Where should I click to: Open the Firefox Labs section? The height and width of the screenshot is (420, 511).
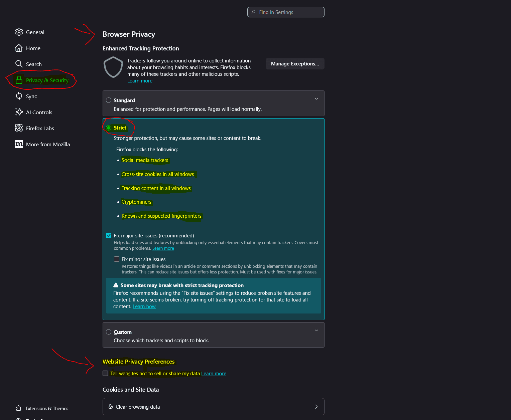(x=40, y=128)
